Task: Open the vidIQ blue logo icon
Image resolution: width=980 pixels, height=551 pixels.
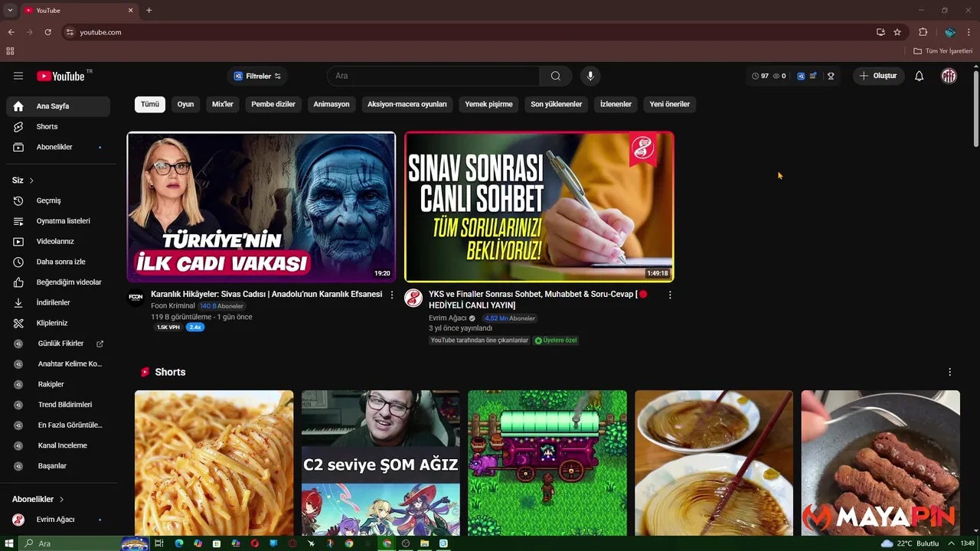Action: [x=801, y=76]
